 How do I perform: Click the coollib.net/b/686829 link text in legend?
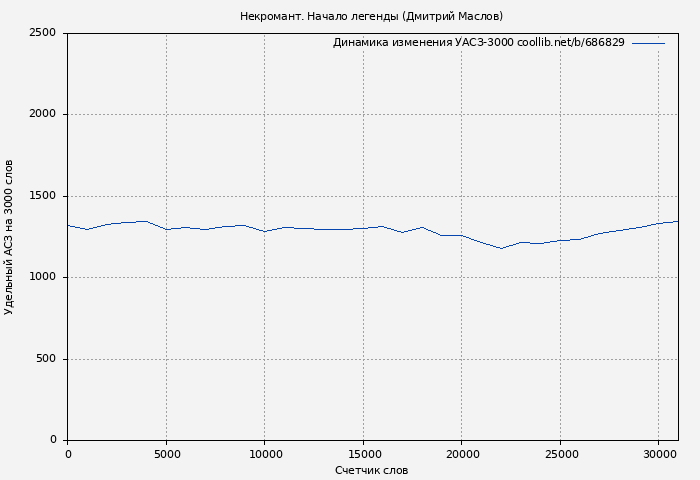571,43
